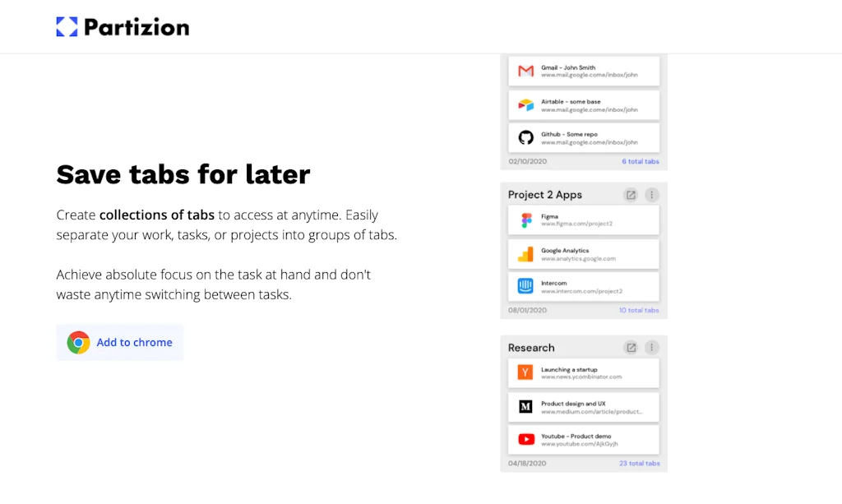842x504 pixels.
Task: Open the three-dot menu on Research
Action: pos(651,347)
